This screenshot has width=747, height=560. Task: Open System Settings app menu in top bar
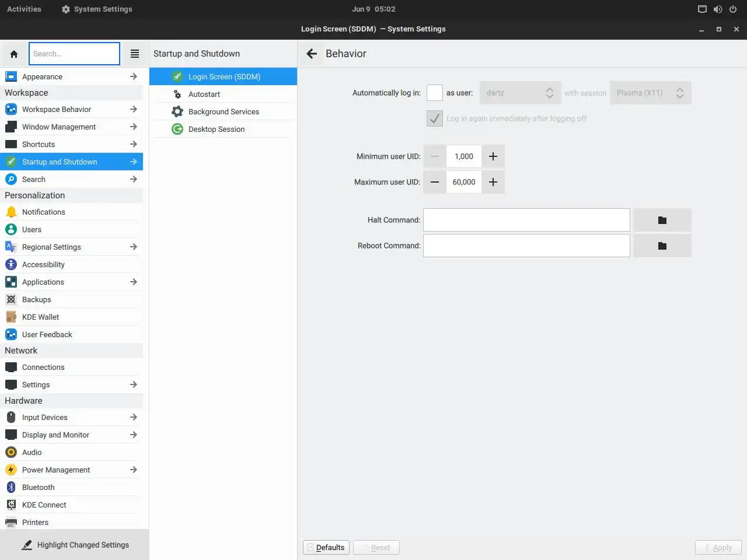97,9
